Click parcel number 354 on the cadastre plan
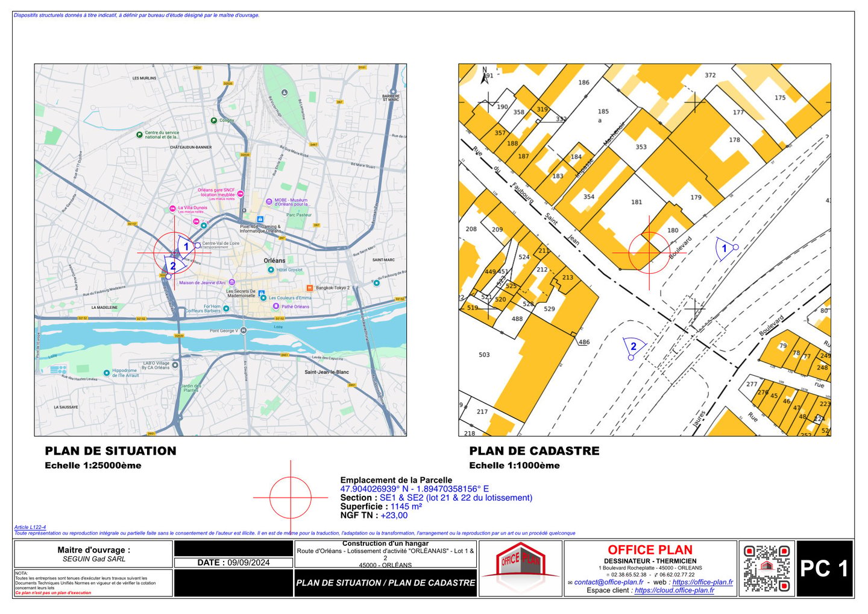868x614 pixels. tap(589, 197)
